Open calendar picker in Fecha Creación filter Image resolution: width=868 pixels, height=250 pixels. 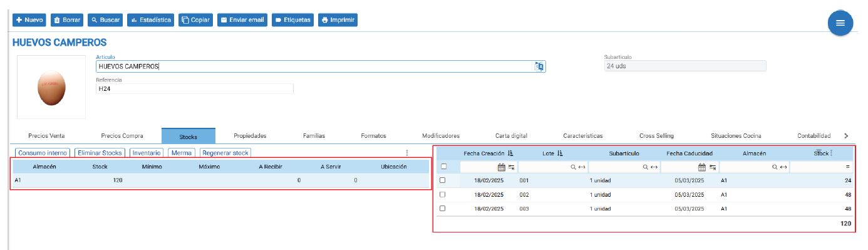tap(501, 167)
